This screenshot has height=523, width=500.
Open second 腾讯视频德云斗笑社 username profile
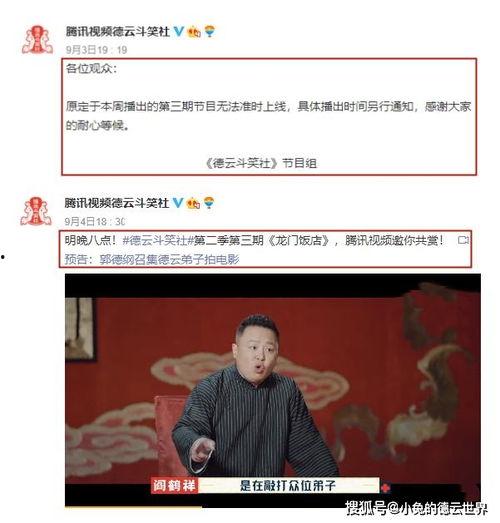tap(117, 203)
